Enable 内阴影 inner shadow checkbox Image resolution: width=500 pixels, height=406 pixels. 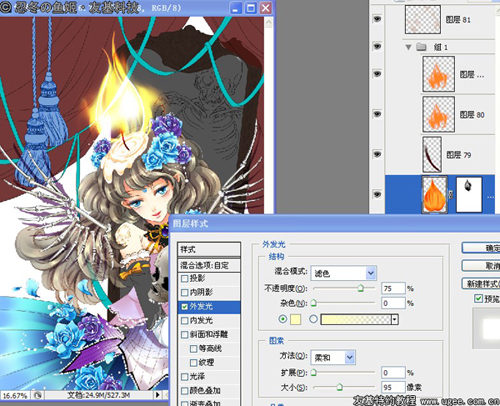point(185,292)
